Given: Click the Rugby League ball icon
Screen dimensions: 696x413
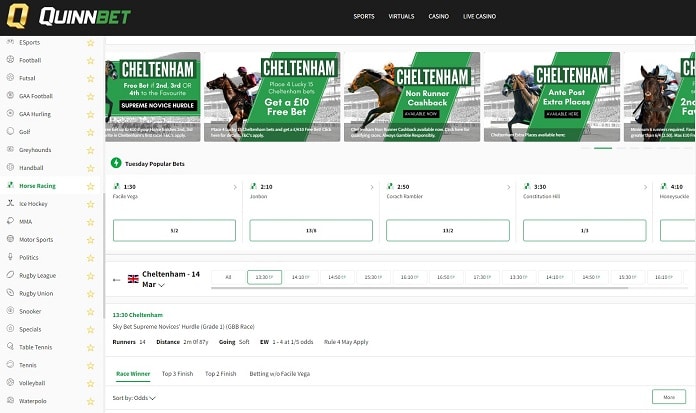Looking at the screenshot, I should [10, 275].
